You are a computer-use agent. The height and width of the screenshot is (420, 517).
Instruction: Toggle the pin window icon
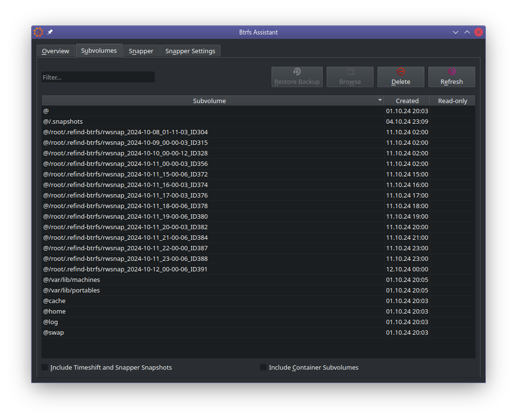click(x=50, y=32)
